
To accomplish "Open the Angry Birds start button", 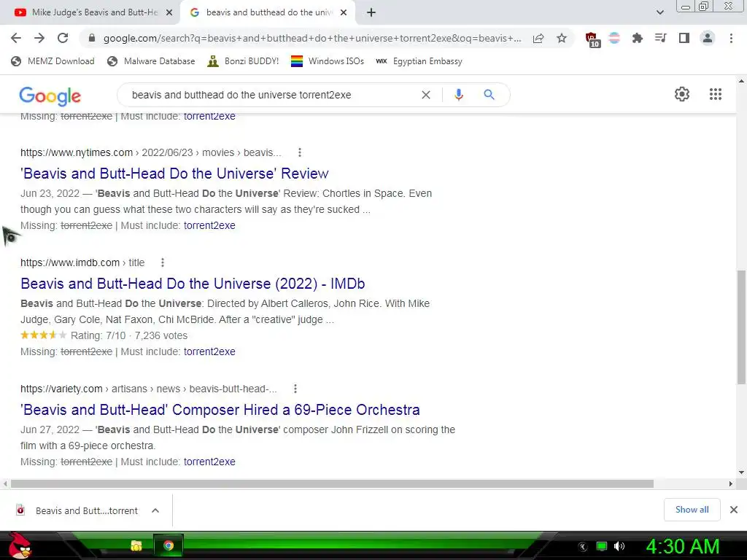I will tap(20, 545).
